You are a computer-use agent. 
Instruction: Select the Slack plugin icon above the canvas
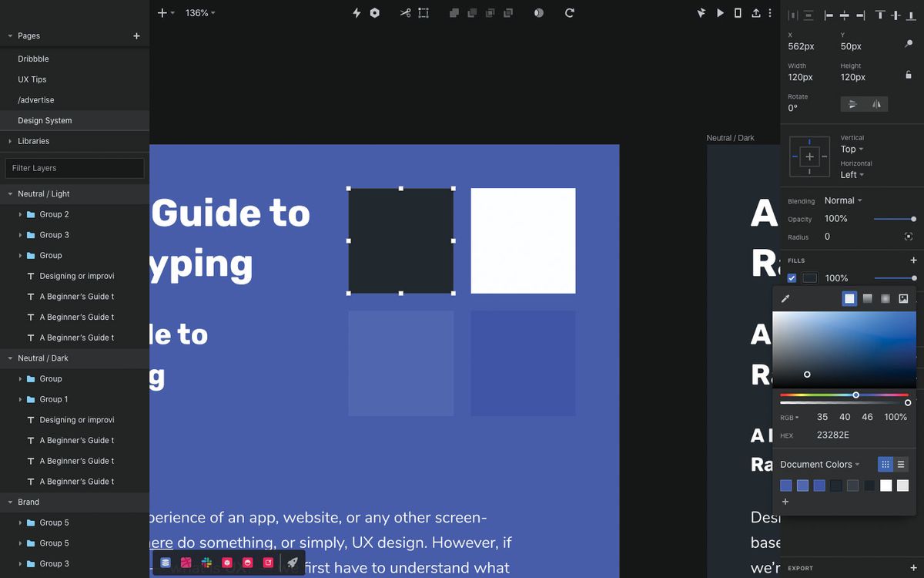coord(206,563)
